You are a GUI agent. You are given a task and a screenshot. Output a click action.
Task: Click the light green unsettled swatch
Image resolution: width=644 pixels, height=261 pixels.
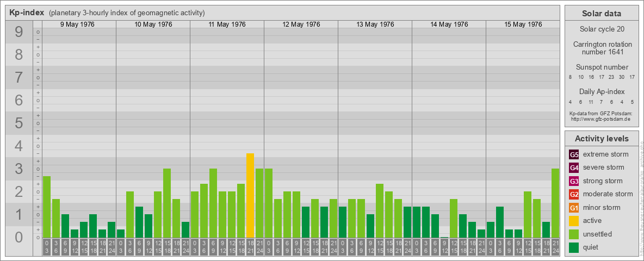coord(574,234)
